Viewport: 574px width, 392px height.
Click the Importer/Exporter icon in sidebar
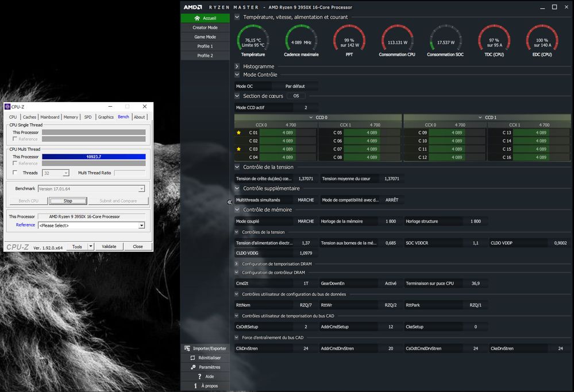tap(187, 348)
